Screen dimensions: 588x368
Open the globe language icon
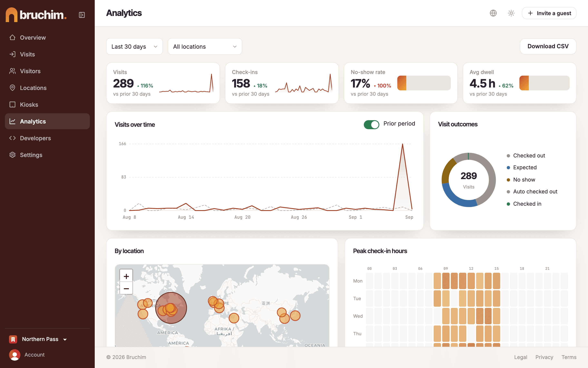pyautogui.click(x=493, y=13)
